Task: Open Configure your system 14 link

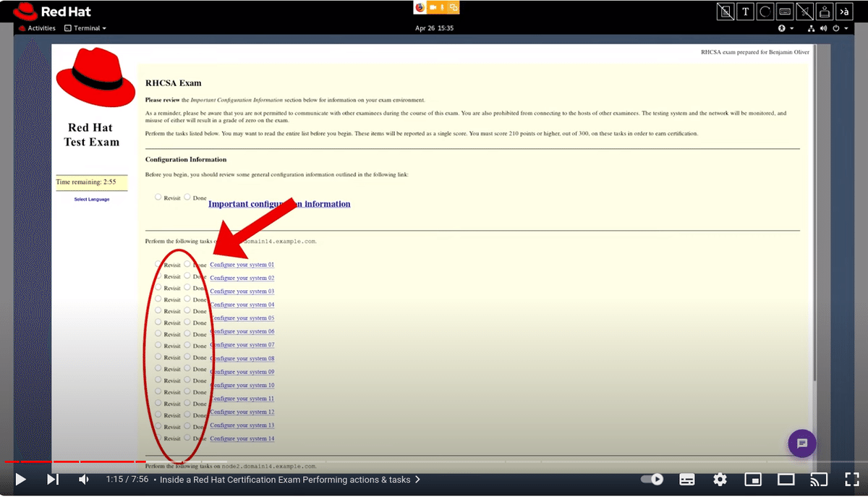Action: pyautogui.click(x=242, y=438)
